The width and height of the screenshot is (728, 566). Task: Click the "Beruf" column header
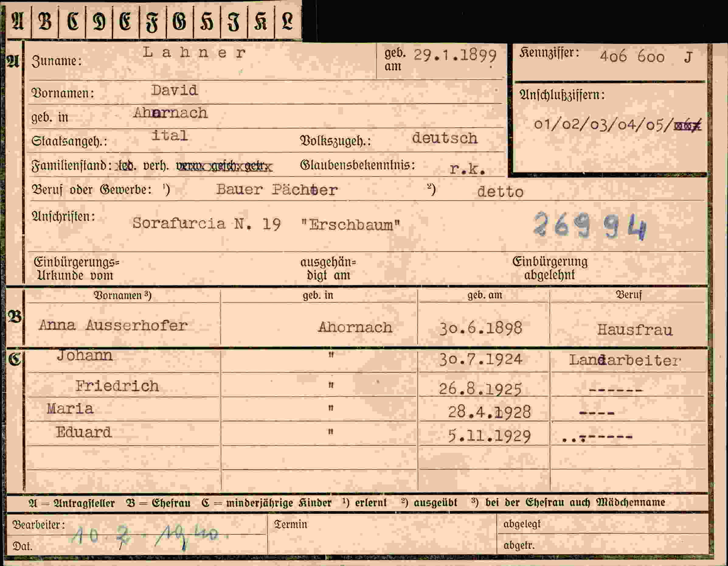coord(629,295)
